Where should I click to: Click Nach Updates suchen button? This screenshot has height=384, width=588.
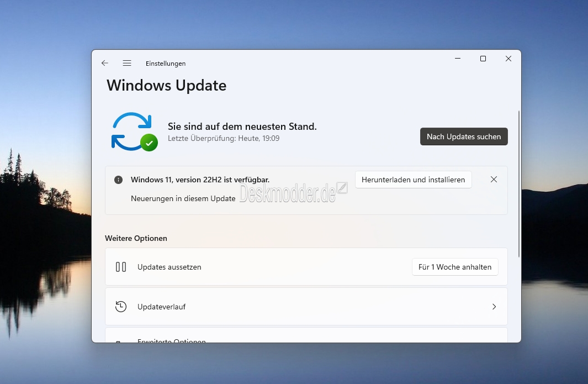pyautogui.click(x=464, y=136)
